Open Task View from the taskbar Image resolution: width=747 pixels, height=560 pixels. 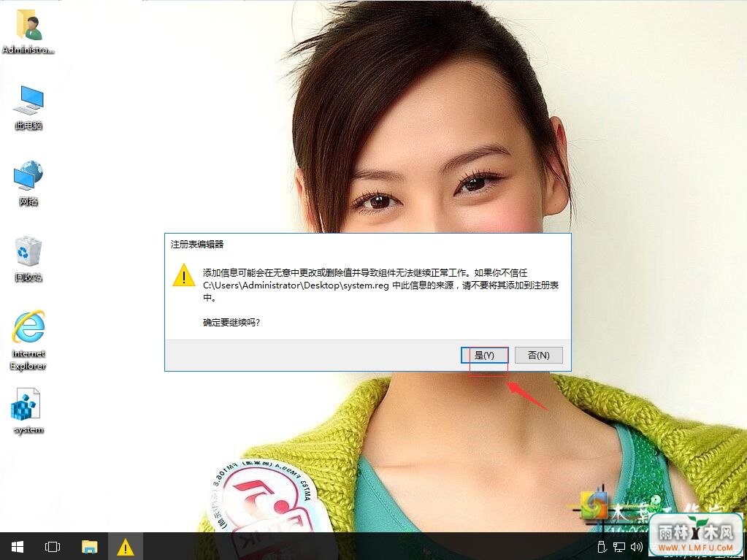pos(53,547)
